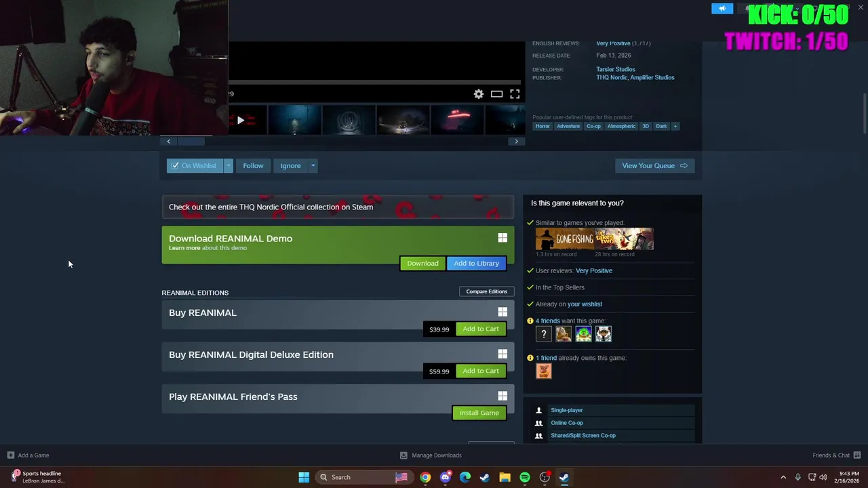Open Windows Start menu
This screenshot has height=488, width=868.
(304, 477)
